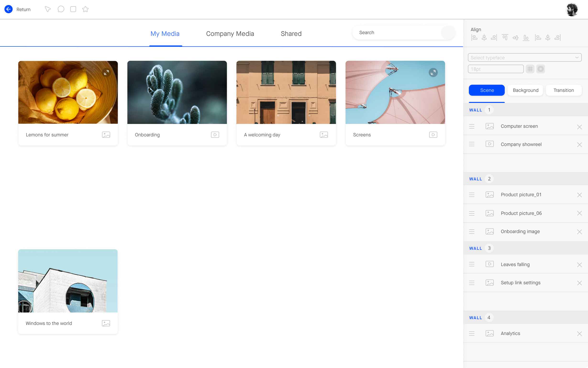Select the Background tab
The height and width of the screenshot is (368, 588).
coord(526,90)
